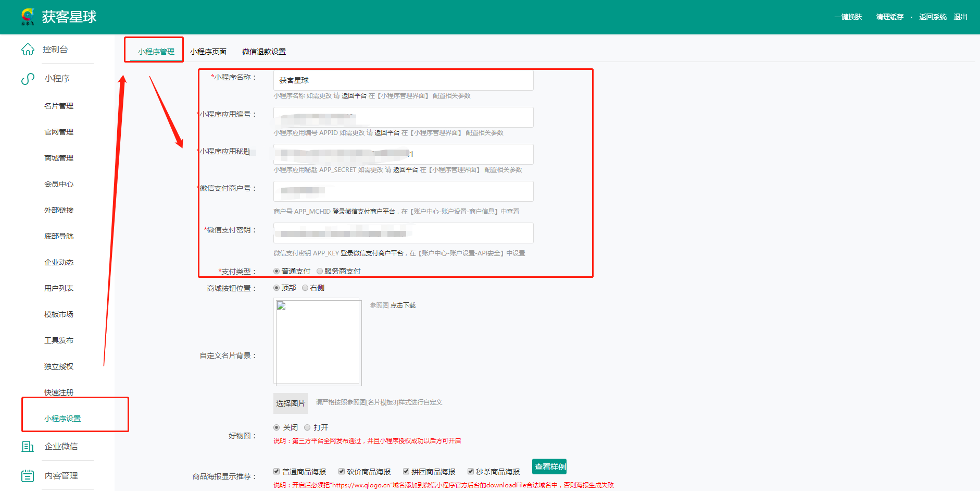Click the 控制台 home icon
This screenshot has width=980, height=491.
[x=28, y=50]
